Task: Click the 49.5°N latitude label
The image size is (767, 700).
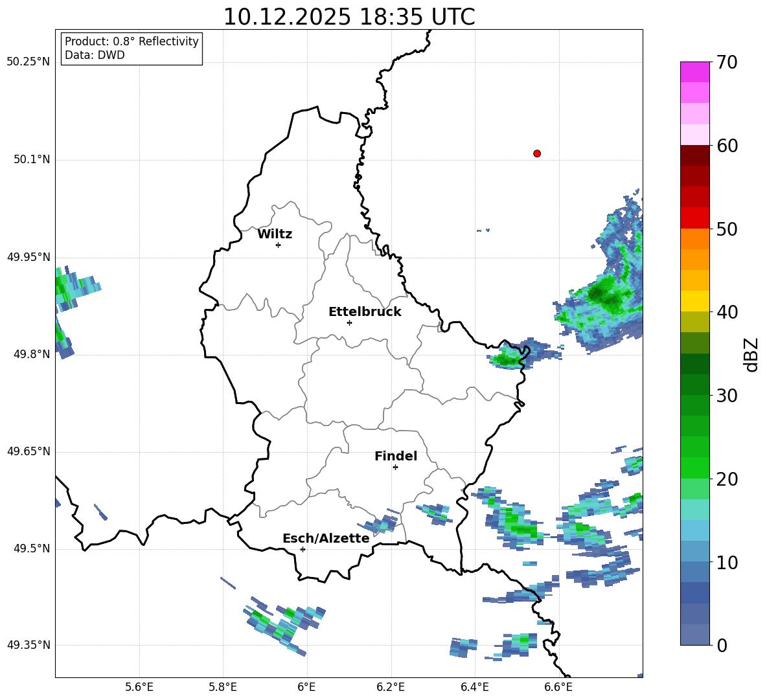Action: [32, 548]
